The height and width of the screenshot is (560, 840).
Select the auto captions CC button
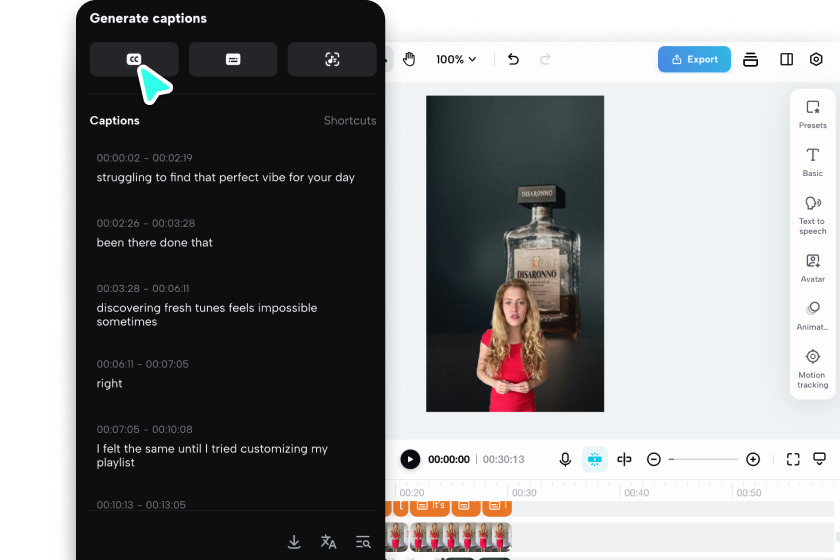click(x=134, y=59)
